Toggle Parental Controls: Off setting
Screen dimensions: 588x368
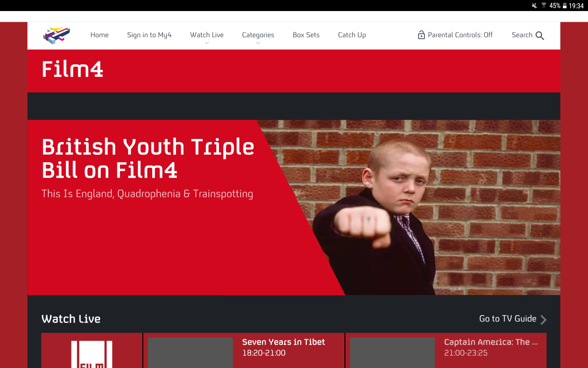pyautogui.click(x=455, y=35)
